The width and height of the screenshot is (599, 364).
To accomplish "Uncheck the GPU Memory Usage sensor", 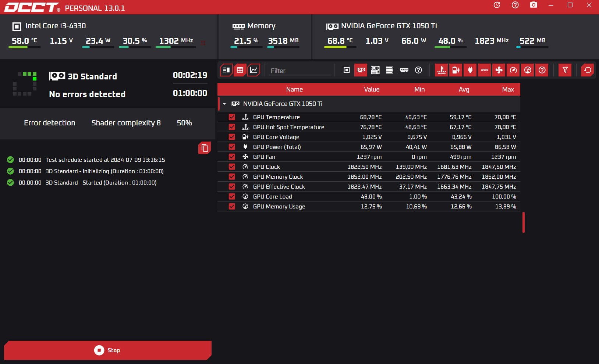I will point(232,206).
